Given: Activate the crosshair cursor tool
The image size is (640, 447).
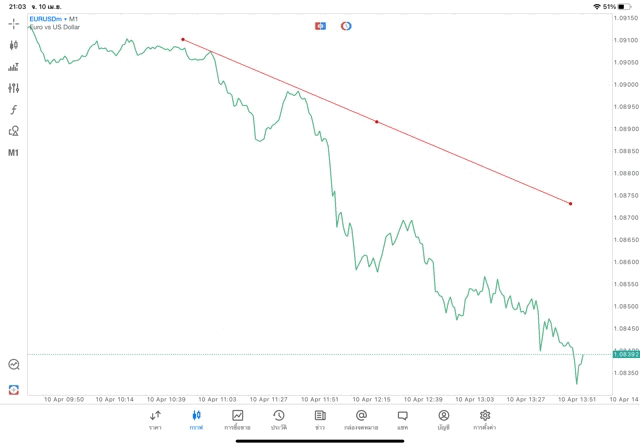Looking at the screenshot, I should pos(14,23).
